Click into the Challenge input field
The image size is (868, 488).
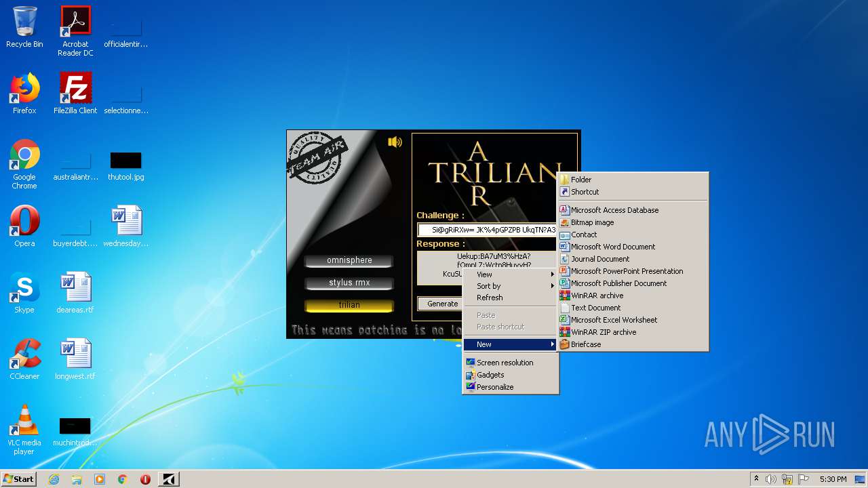(x=487, y=230)
